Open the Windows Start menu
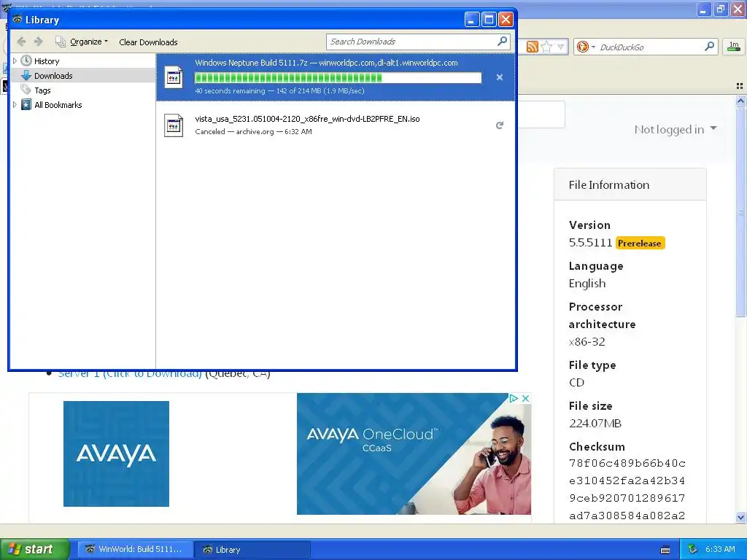The image size is (747, 560). pyautogui.click(x=34, y=549)
